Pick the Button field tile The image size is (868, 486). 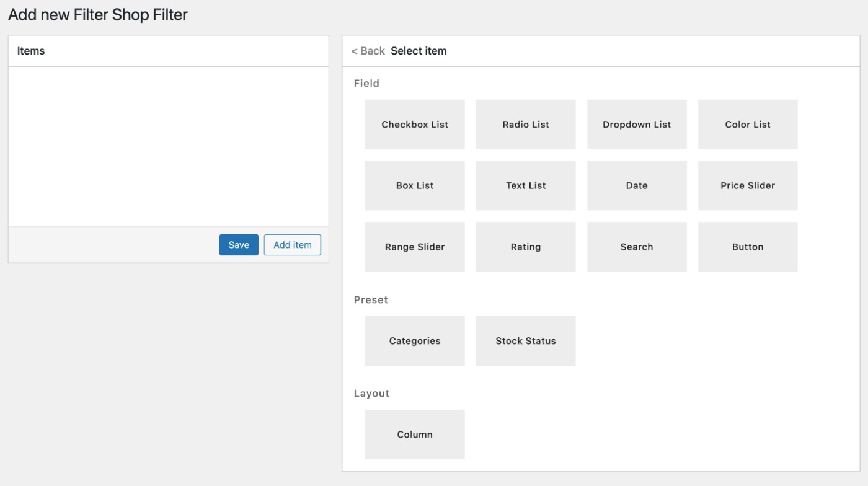(748, 247)
